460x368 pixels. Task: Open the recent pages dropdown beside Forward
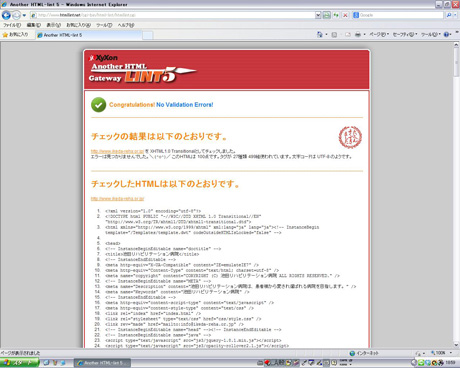tap(24, 15)
